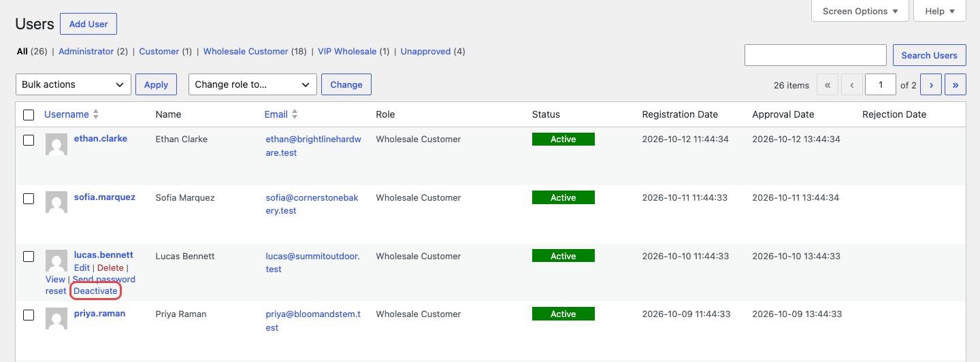Click the name 'Priya Raman'
This screenshot has height=362, width=980.
point(181,314)
